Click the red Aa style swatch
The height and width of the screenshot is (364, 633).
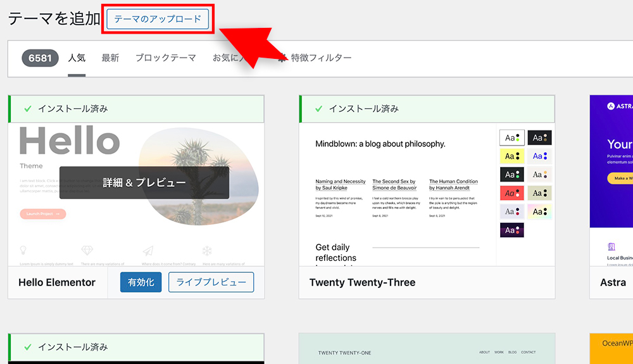point(512,193)
